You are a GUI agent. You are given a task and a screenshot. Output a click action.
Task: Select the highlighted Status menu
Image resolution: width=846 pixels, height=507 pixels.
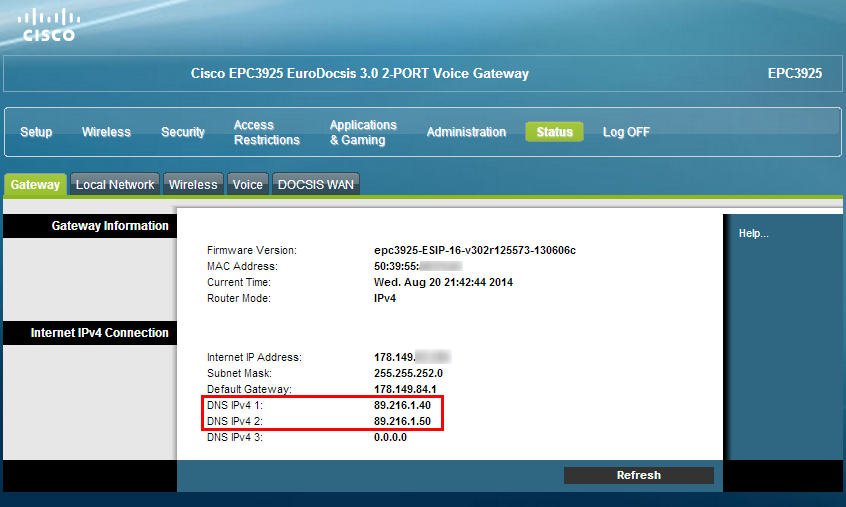pyautogui.click(x=554, y=132)
